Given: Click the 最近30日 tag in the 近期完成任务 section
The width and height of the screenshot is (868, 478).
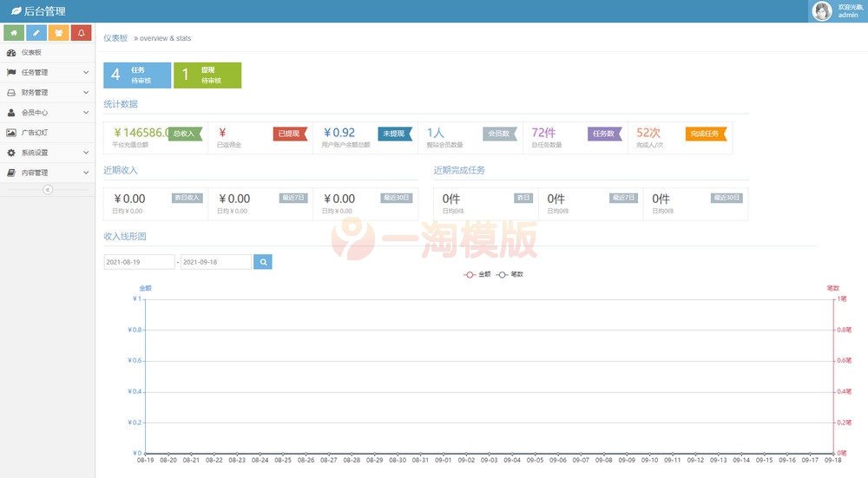Looking at the screenshot, I should [x=727, y=198].
